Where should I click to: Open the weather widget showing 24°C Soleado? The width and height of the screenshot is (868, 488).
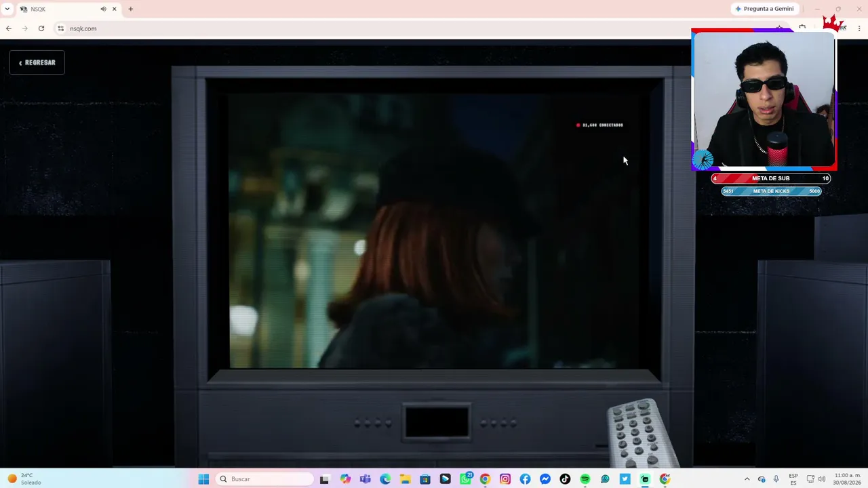coord(24,479)
